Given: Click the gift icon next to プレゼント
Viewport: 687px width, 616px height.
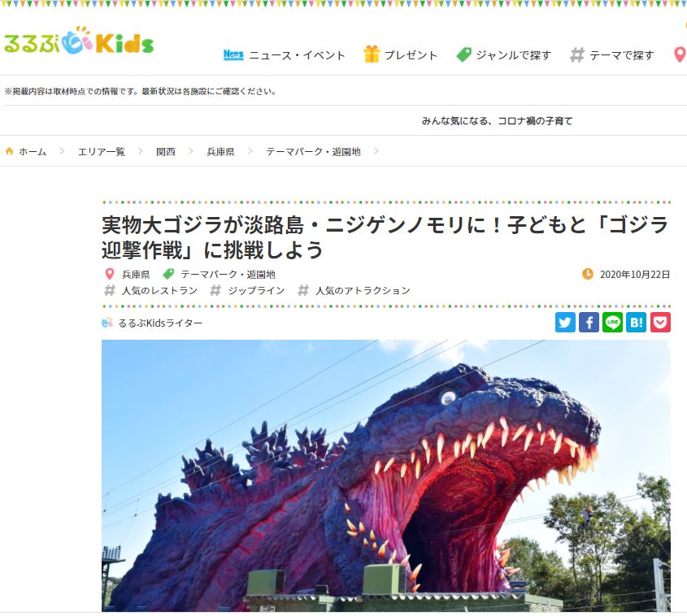Looking at the screenshot, I should point(371,54).
